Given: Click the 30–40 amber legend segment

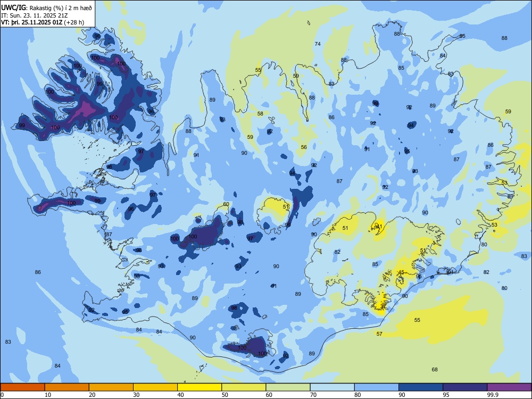Looking at the screenshot, I should point(155,387).
